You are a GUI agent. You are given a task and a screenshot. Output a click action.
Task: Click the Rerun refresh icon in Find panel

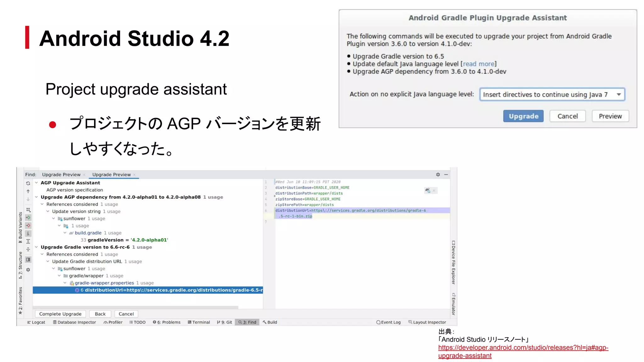coord(28,183)
